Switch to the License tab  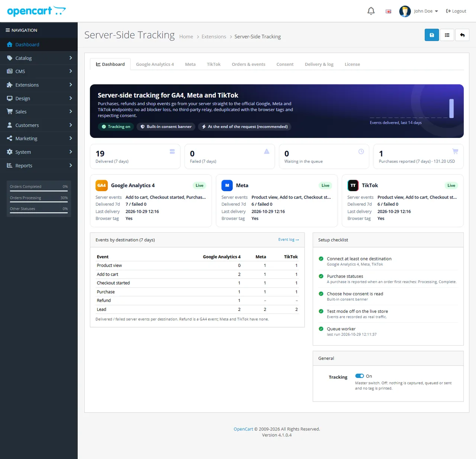352,64
